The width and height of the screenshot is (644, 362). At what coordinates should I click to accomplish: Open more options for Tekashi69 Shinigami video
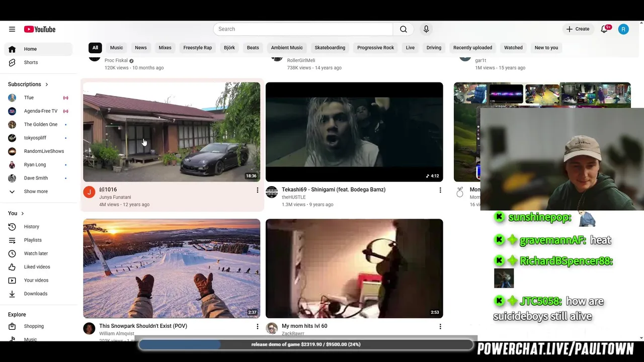[x=440, y=190]
